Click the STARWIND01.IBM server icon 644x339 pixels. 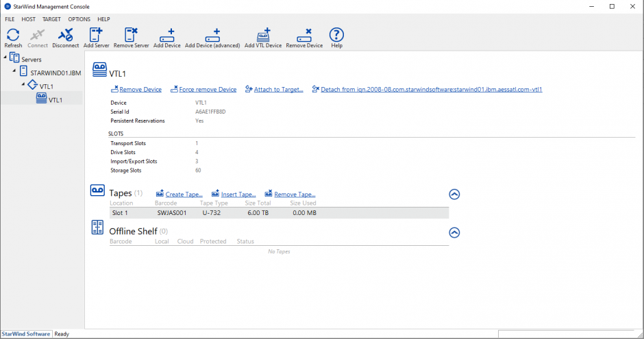click(x=23, y=71)
